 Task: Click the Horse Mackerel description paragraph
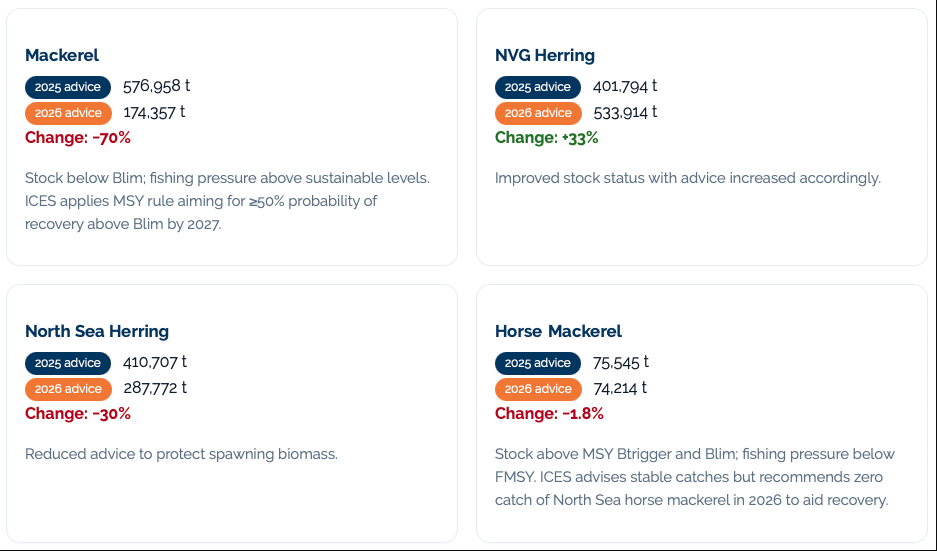pos(694,477)
